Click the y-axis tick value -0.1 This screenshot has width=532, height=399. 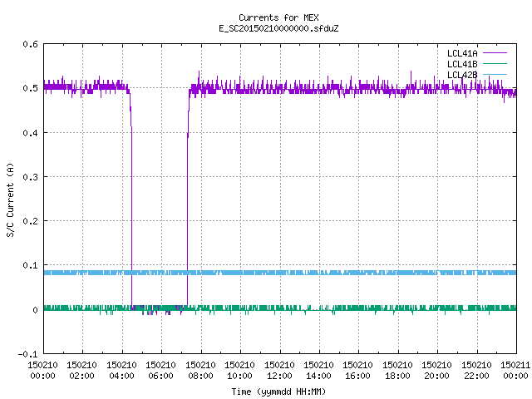pyautogui.click(x=27, y=354)
